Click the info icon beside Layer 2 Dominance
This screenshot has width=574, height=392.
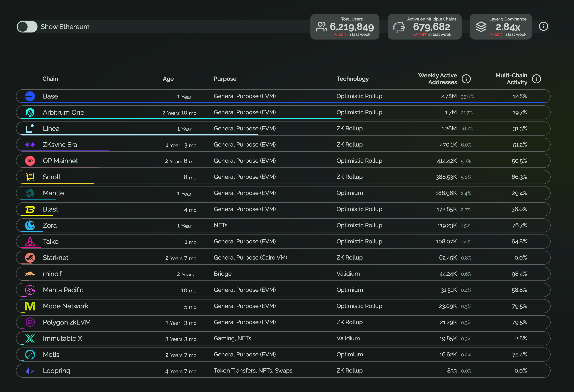coord(543,26)
